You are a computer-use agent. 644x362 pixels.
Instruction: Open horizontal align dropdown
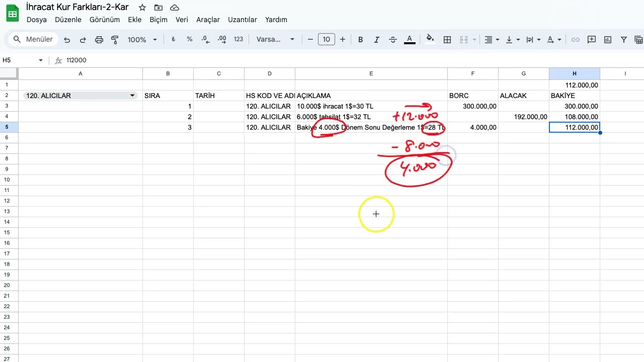[x=491, y=40]
